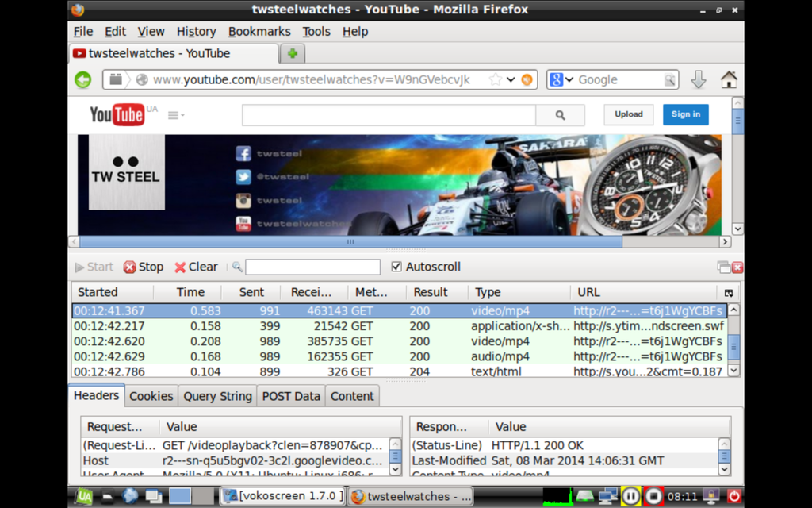Go to the home page icon
The image size is (812, 508).
[729, 79]
